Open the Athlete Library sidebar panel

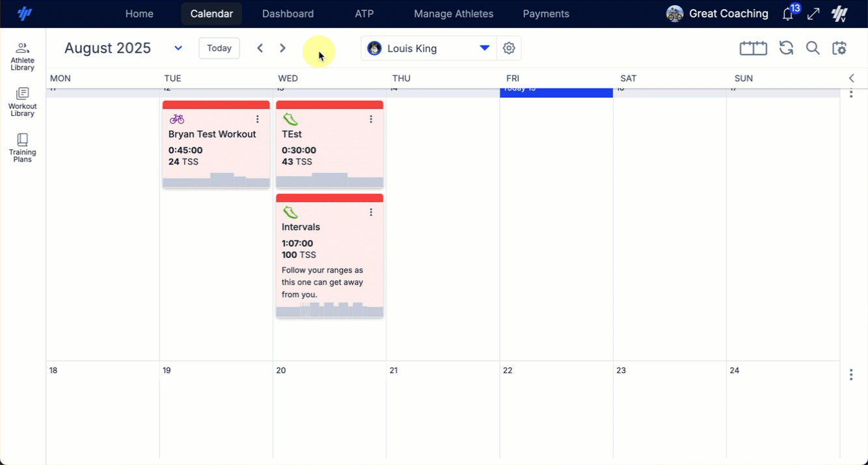(x=22, y=56)
